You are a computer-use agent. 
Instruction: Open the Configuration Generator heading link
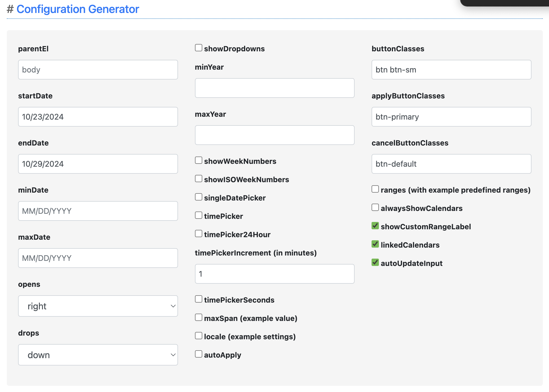78,9
